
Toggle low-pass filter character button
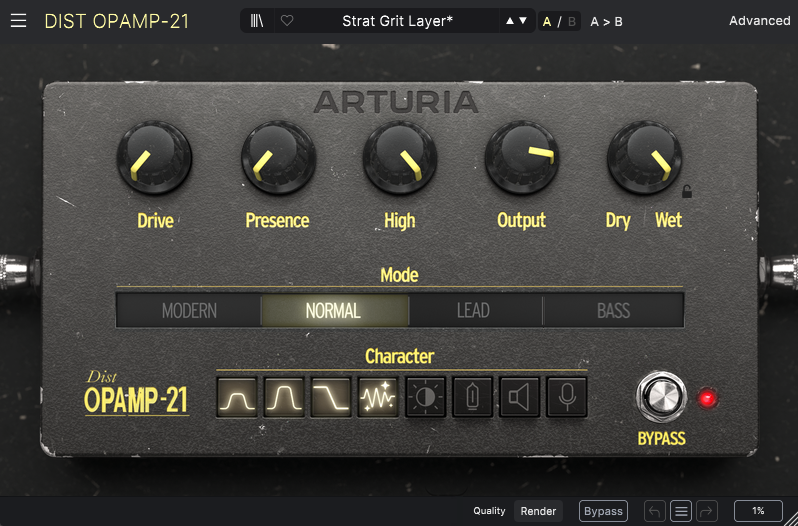coord(331,397)
